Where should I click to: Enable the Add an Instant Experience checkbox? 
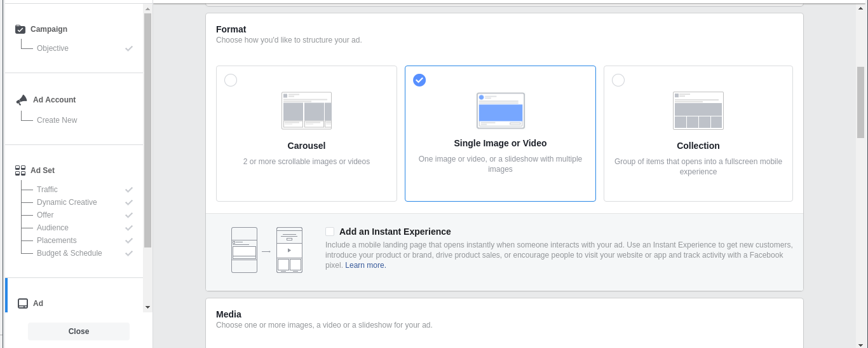click(x=330, y=232)
